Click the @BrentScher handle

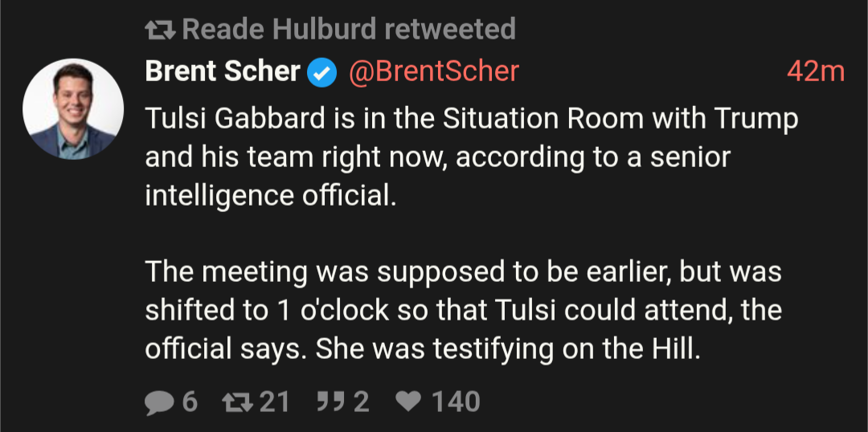coord(433,72)
